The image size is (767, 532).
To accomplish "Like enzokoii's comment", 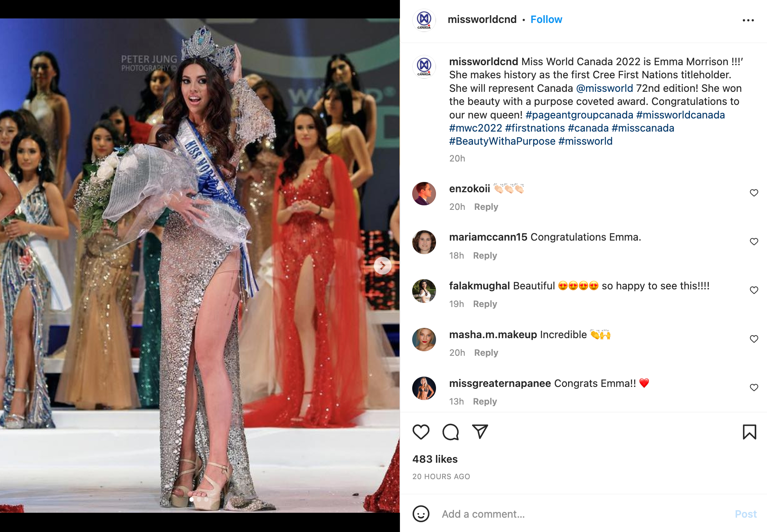I will click(x=754, y=193).
